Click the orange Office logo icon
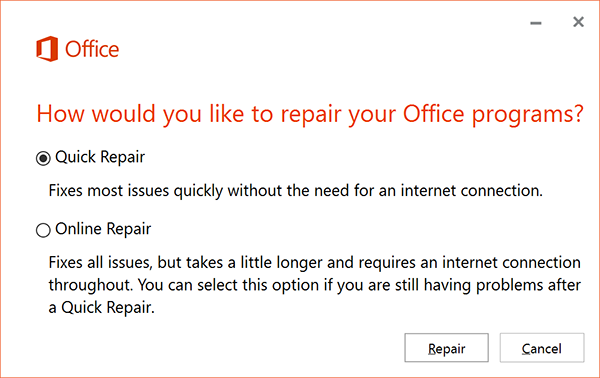This screenshot has height=378, width=600. 47,49
